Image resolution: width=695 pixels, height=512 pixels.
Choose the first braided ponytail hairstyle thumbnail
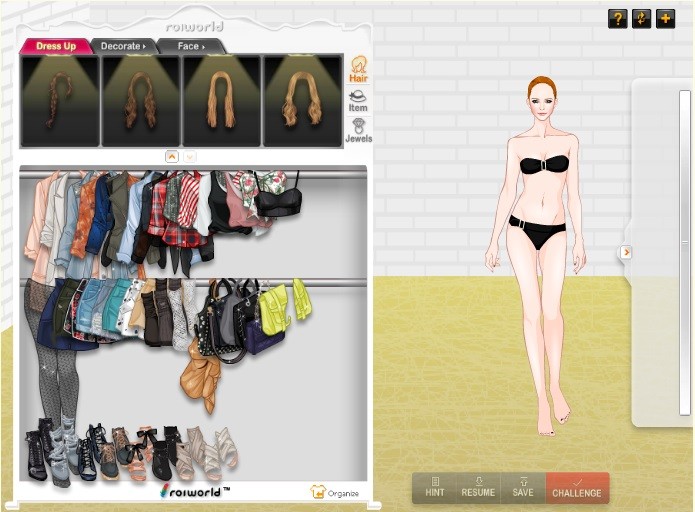coord(60,101)
